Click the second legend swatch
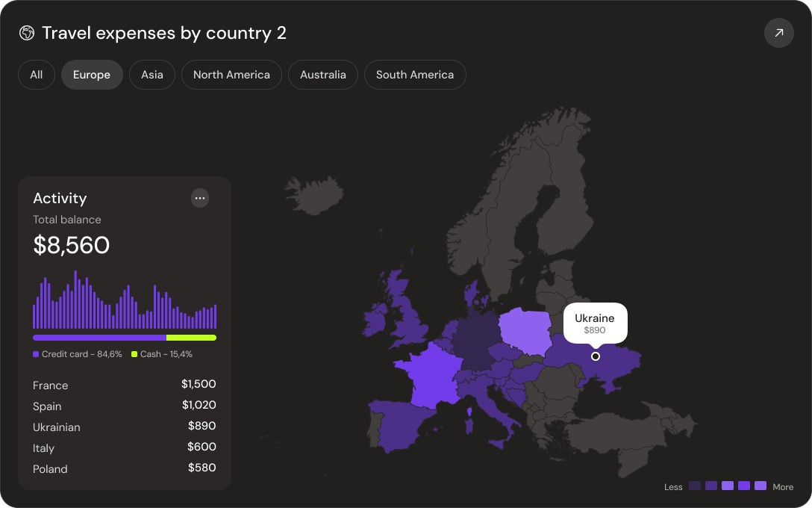 [711, 486]
